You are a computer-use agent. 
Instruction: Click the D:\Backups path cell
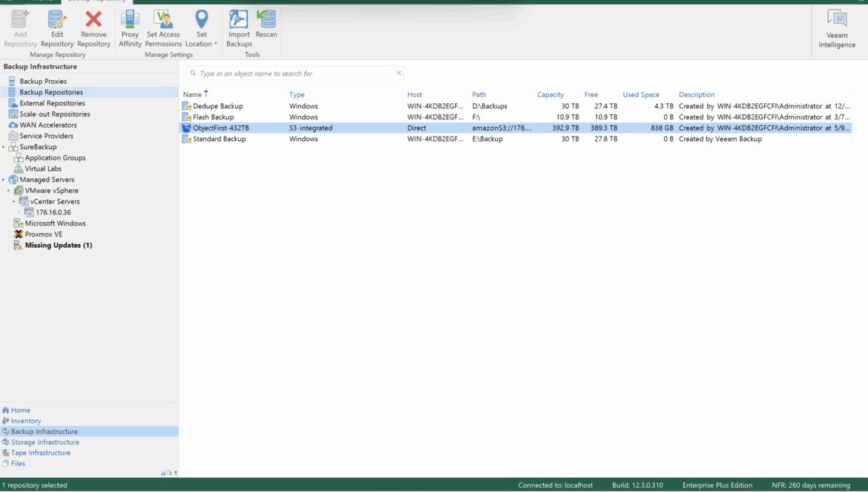click(490, 106)
